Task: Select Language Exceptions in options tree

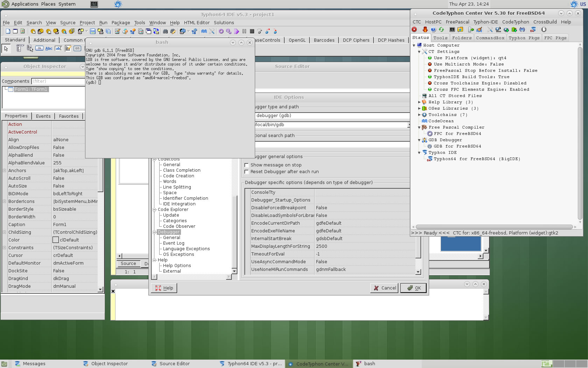Action: coord(186,249)
